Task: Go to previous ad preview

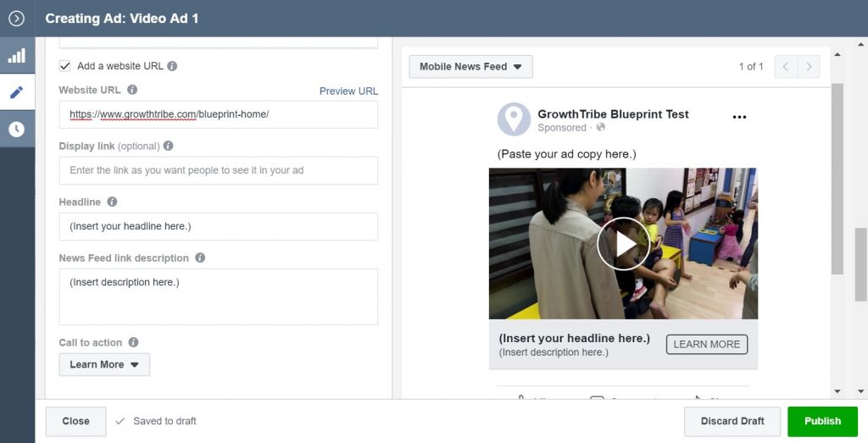Action: click(786, 67)
